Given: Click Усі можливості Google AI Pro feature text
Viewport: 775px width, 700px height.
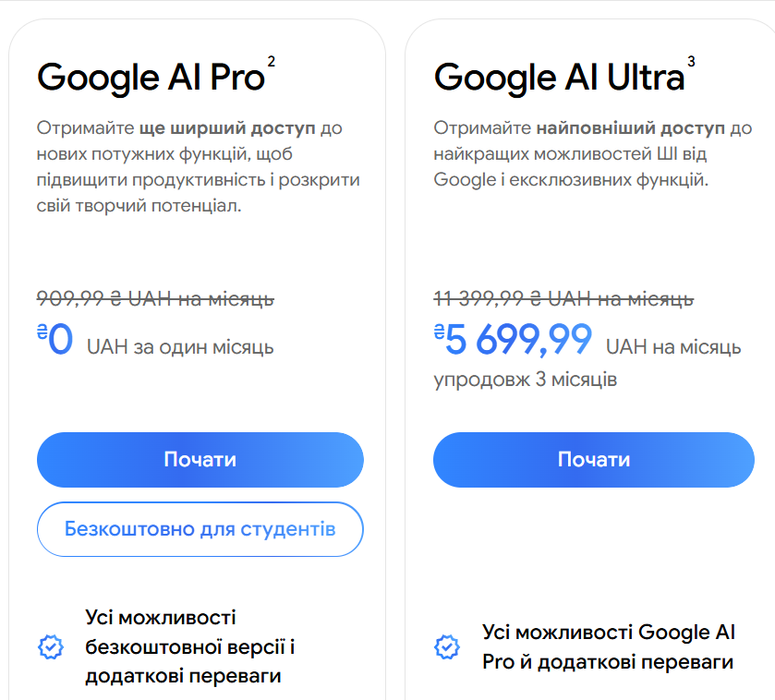Looking at the screenshot, I should coord(608,646).
